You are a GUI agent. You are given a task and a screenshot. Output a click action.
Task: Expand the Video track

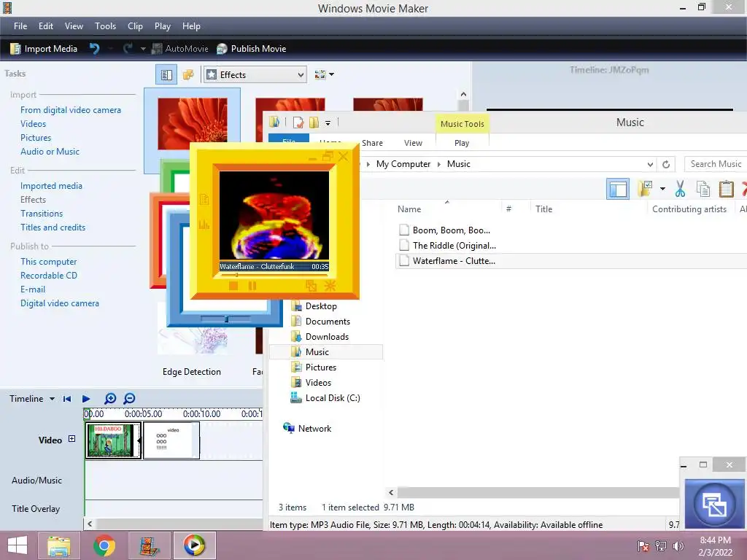pos(71,439)
